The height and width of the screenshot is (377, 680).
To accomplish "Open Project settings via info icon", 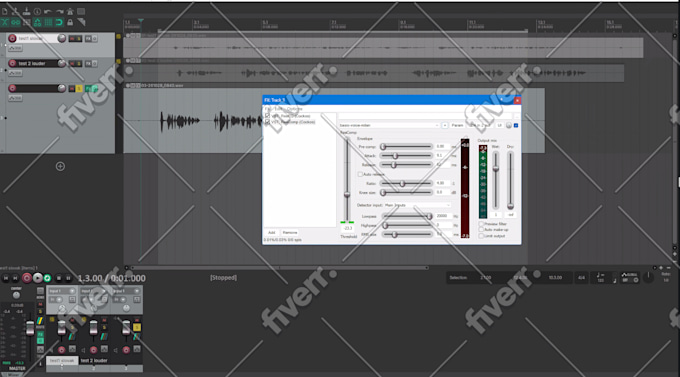I will point(37,11).
